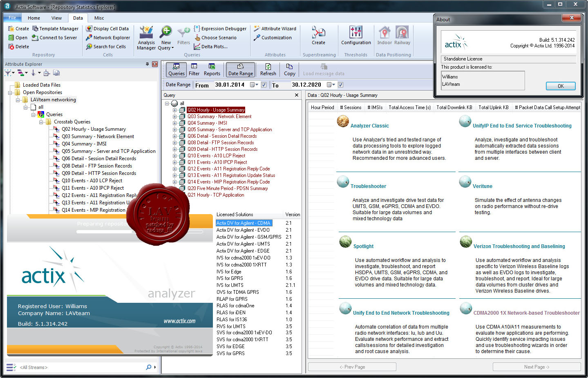
Task: Click the collapse-tree icon in the Attribute Explorer toolbar
Action: click(x=47, y=73)
